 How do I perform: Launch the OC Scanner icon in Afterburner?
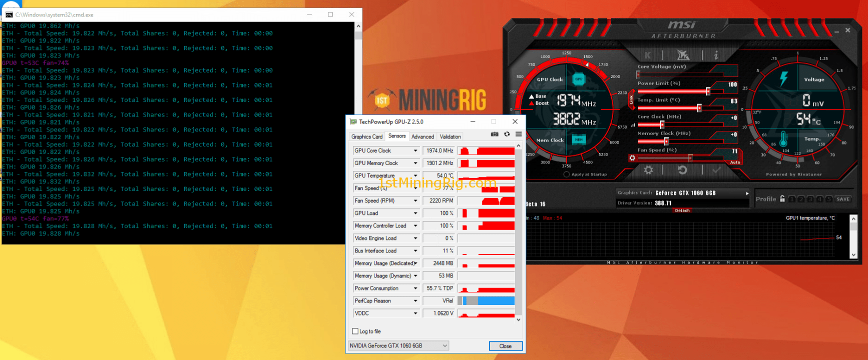683,54
